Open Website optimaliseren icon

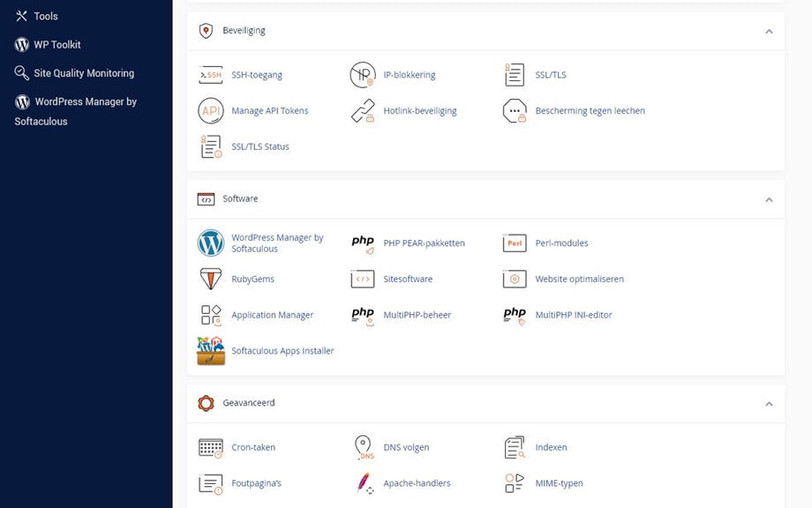[x=515, y=279]
